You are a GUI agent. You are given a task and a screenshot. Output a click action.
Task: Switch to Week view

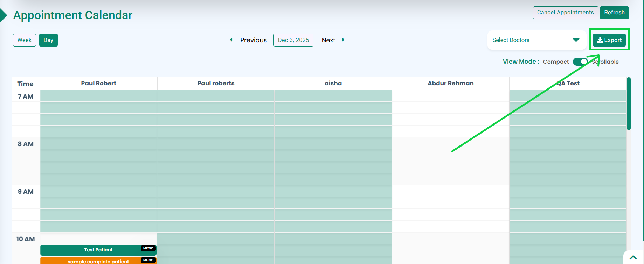(25, 40)
